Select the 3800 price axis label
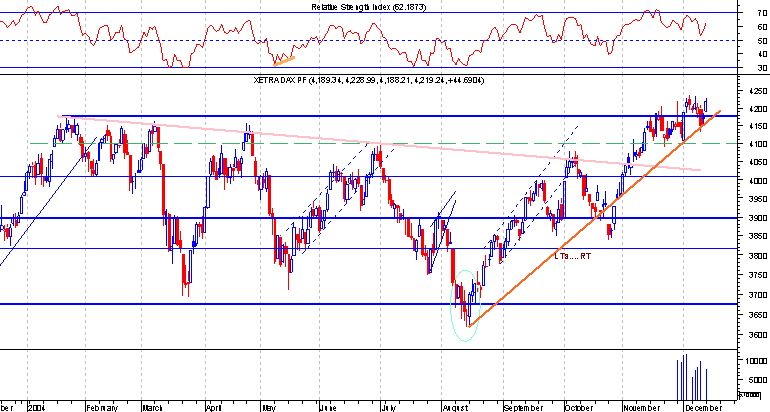 pyautogui.click(x=758, y=256)
